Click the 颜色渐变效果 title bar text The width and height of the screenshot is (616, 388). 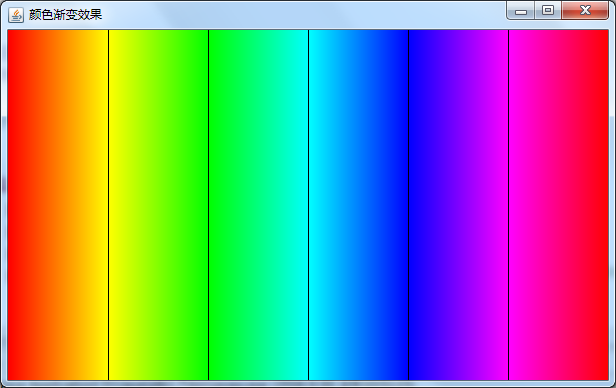pos(65,15)
